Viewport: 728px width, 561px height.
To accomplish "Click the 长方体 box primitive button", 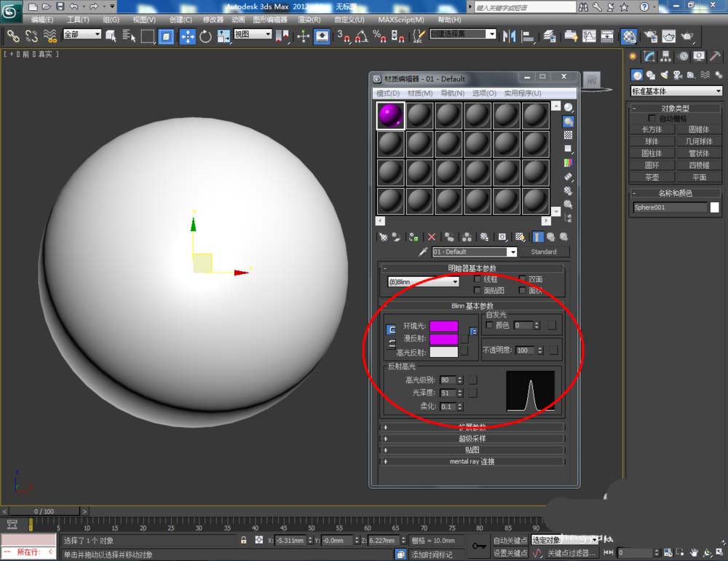I will point(652,130).
